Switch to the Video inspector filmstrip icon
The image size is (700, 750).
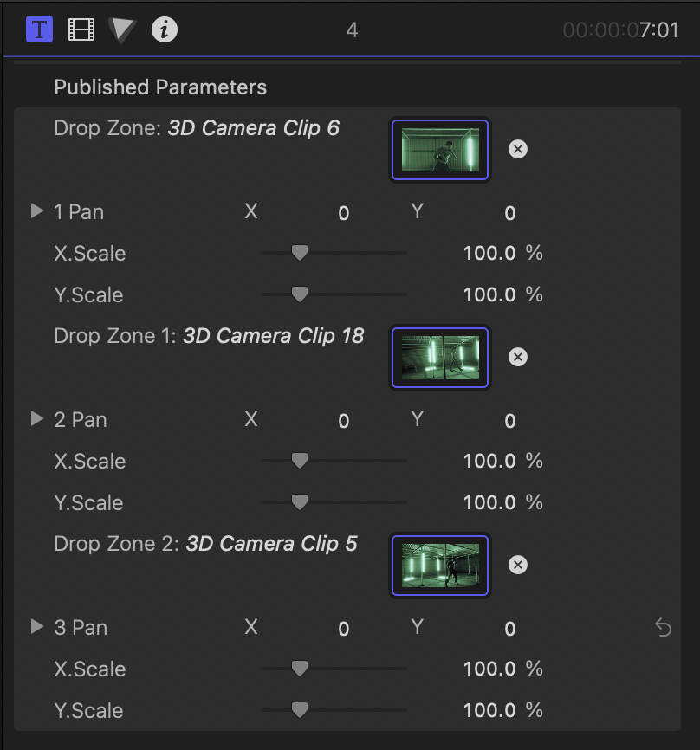click(81, 30)
